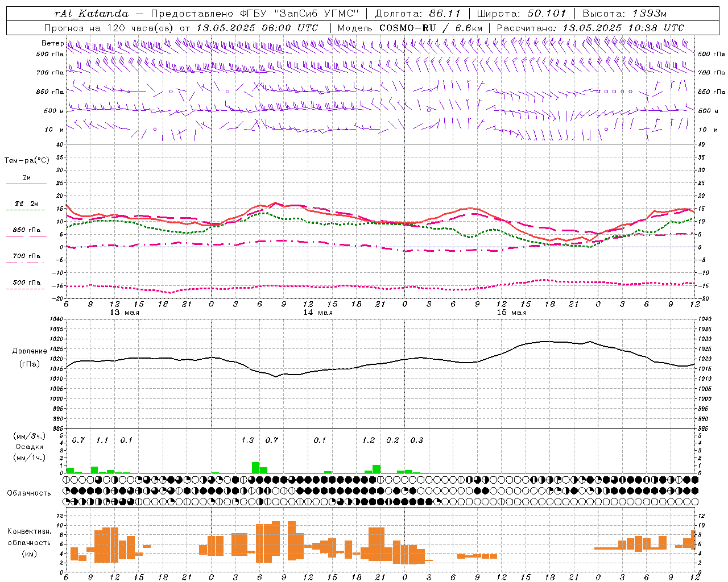
Task: Click the 15 мая date label
Action: click(x=511, y=313)
